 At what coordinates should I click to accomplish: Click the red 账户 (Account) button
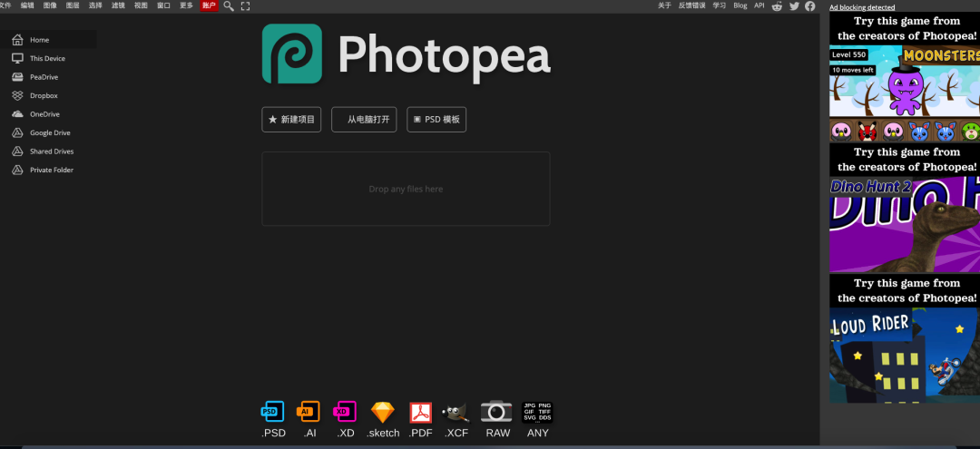209,5
